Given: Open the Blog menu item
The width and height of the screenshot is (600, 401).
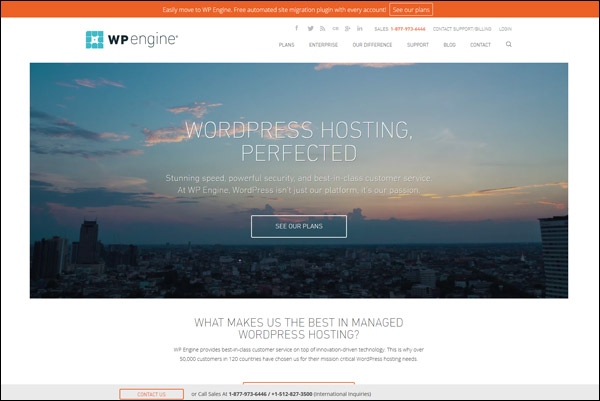Looking at the screenshot, I should [450, 45].
